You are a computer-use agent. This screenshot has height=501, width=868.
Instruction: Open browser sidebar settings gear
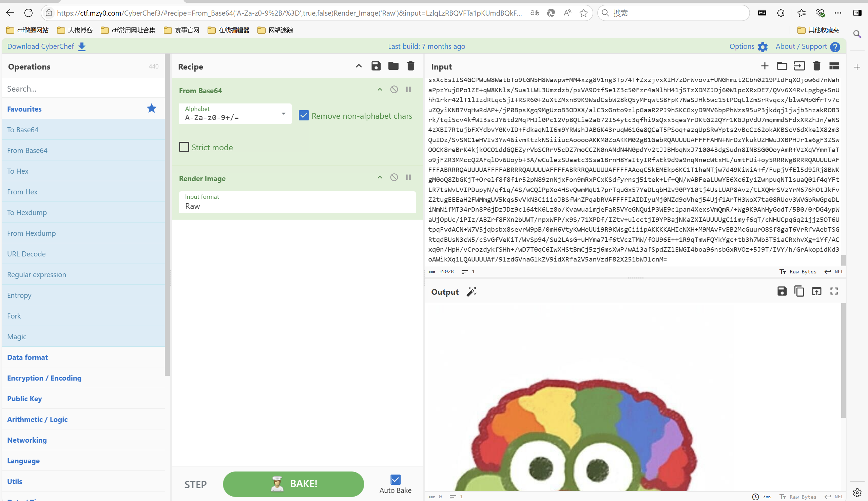(x=857, y=493)
